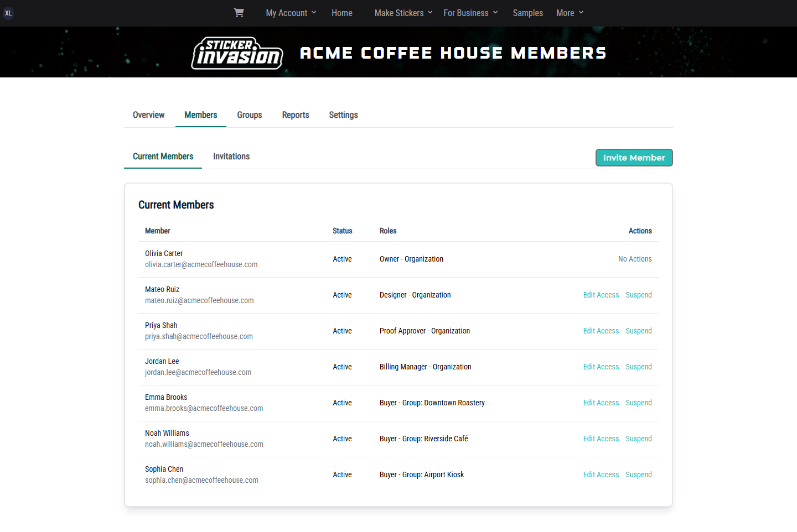The height and width of the screenshot is (532, 797).
Task: Suspend Sophia Chen
Action: tap(639, 474)
